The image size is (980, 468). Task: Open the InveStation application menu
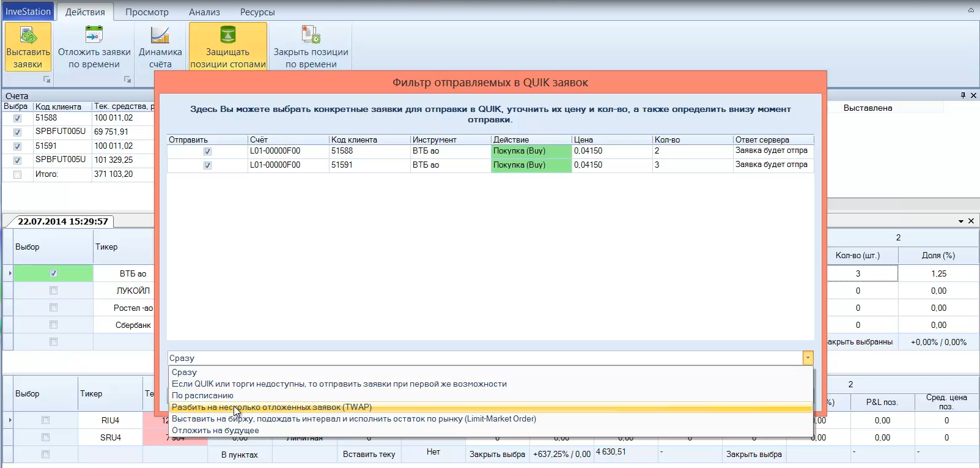pyautogui.click(x=28, y=12)
